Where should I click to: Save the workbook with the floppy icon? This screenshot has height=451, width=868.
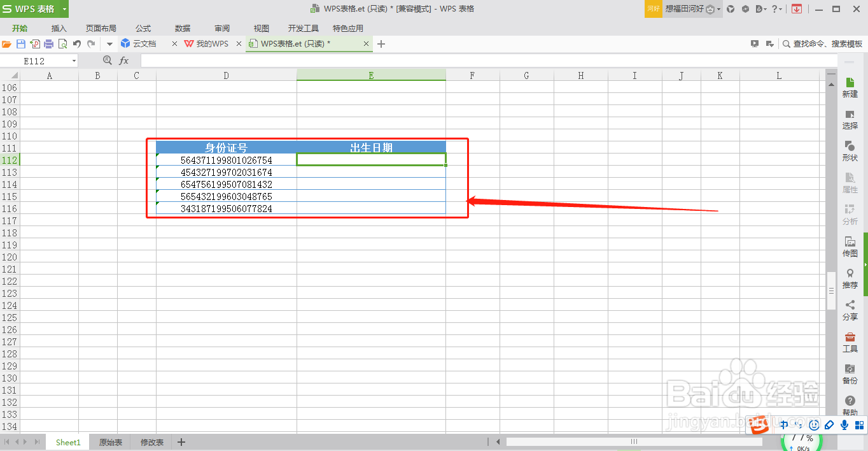tap(21, 44)
